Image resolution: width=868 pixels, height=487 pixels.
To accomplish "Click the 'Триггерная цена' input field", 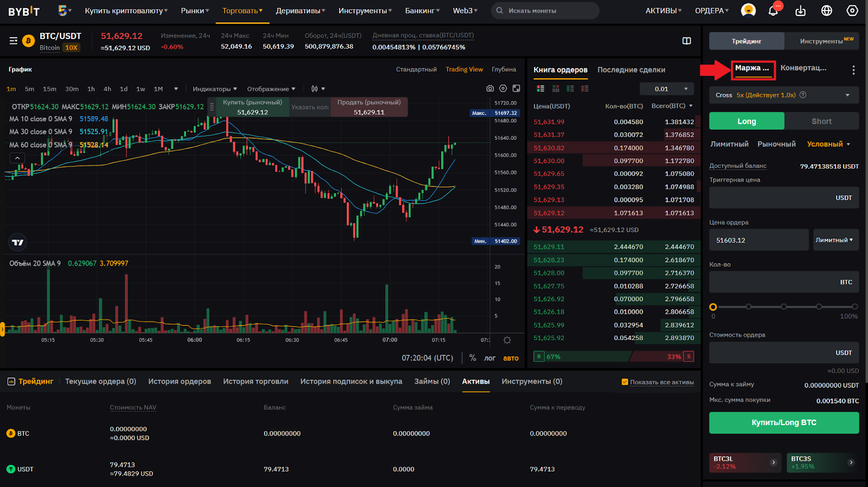I will [x=770, y=198].
